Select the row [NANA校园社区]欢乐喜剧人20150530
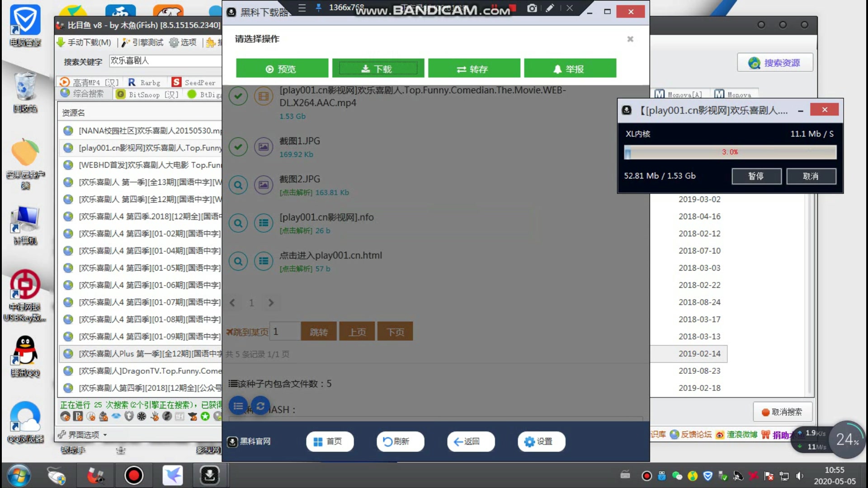 141,131
